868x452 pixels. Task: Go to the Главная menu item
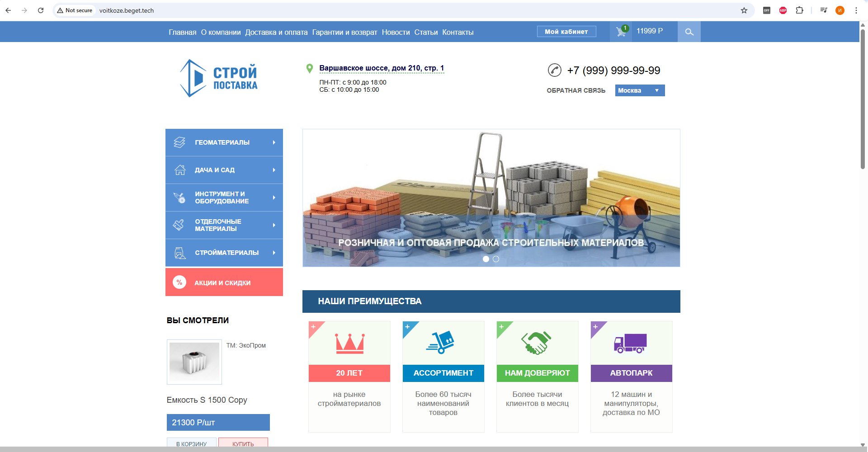[183, 32]
